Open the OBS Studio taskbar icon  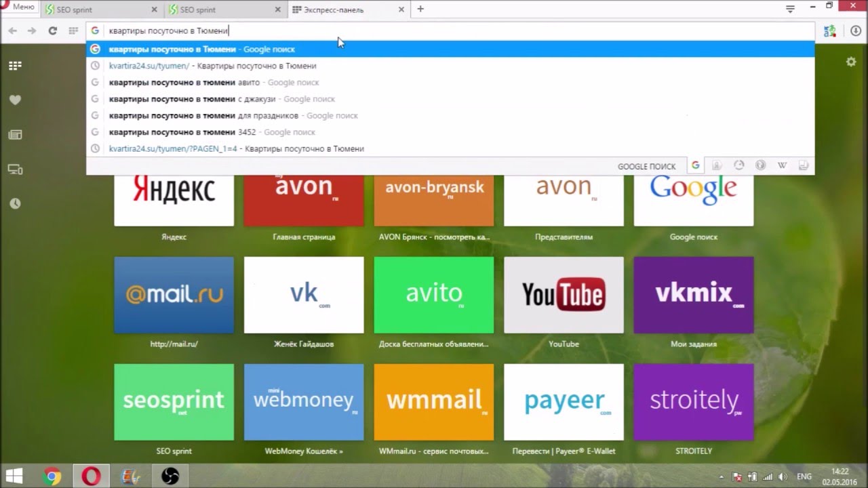click(x=170, y=476)
